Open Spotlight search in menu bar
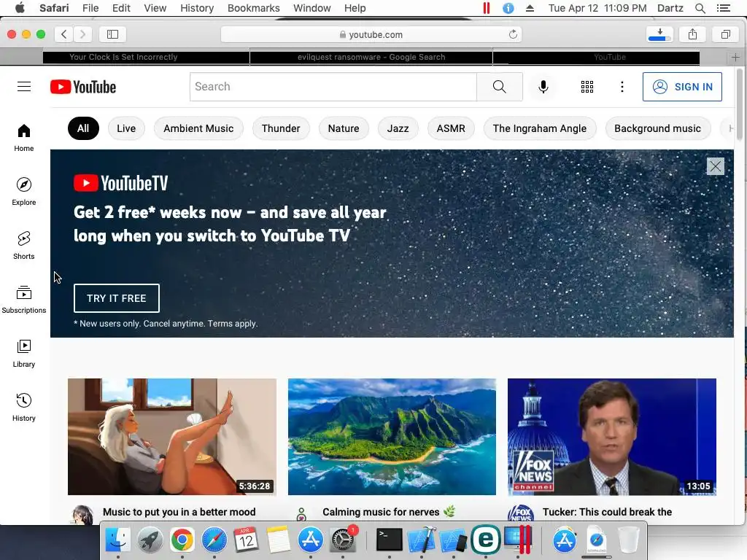This screenshot has height=560, width=747. point(700,8)
